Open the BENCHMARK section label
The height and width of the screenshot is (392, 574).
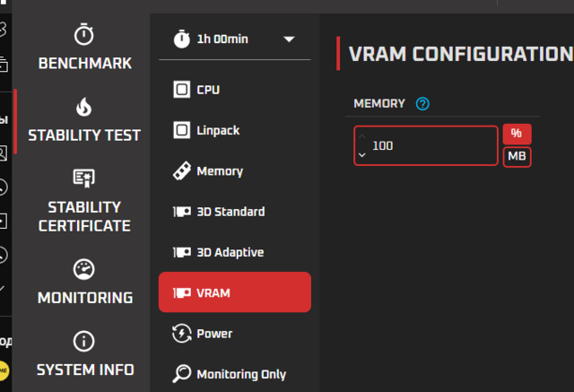[84, 64]
